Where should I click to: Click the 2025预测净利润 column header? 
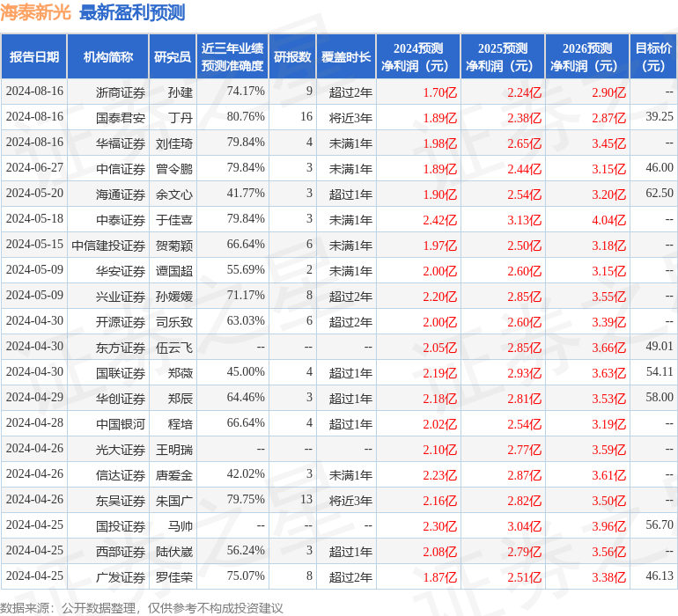point(503,56)
